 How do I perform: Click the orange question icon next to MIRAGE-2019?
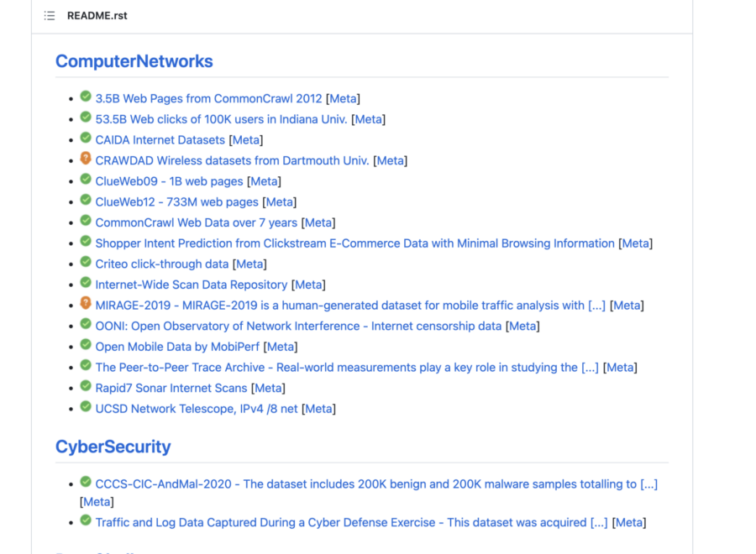pyautogui.click(x=86, y=304)
